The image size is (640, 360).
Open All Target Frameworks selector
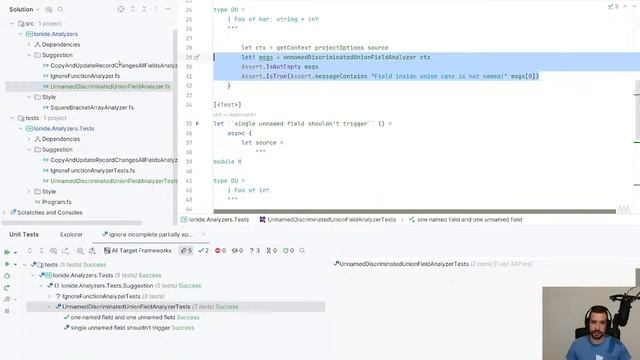click(138, 251)
